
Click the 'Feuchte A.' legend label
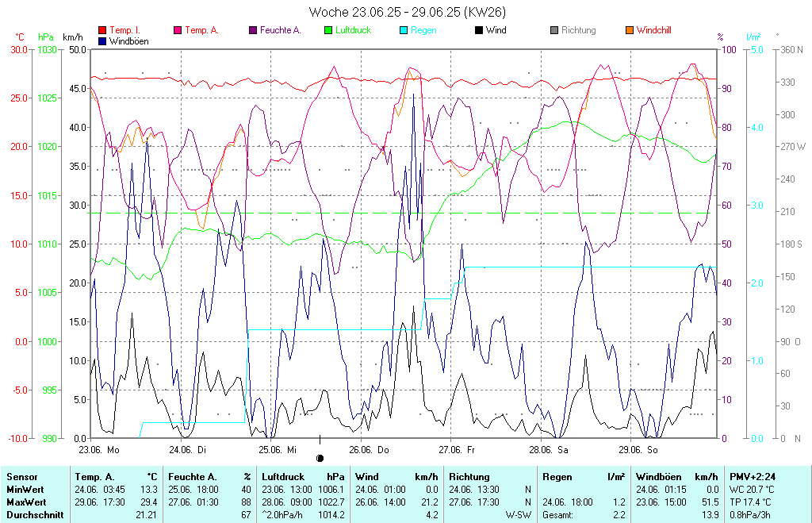[x=280, y=30]
